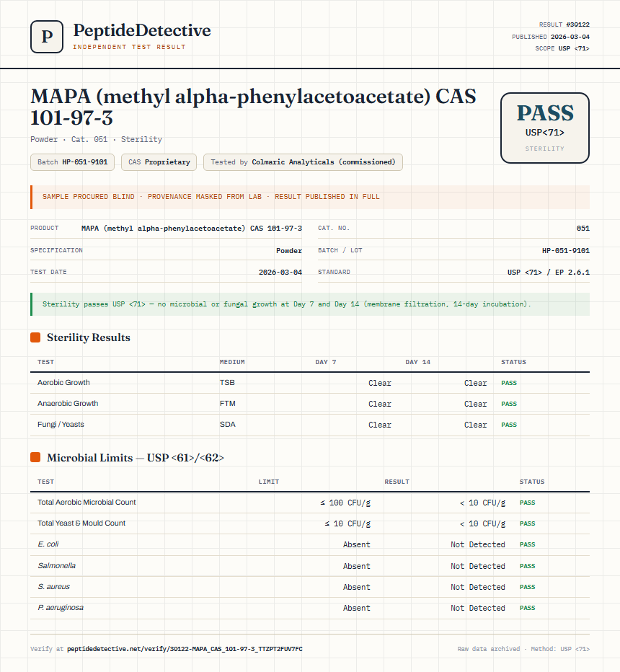Viewport: 620px width, 672px height.
Task: Click the DAY 14 column header
Action: (417, 362)
